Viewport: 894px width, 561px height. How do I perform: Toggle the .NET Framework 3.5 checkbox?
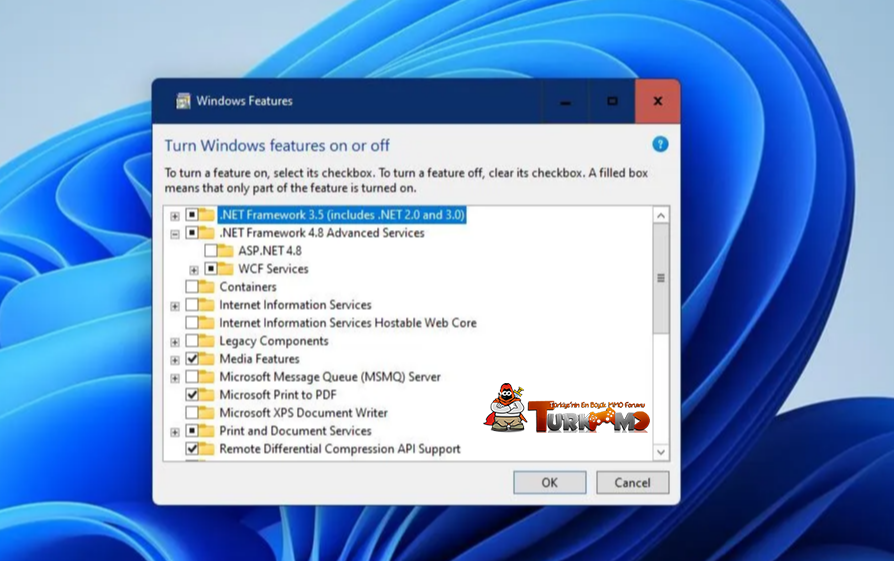pos(192,215)
